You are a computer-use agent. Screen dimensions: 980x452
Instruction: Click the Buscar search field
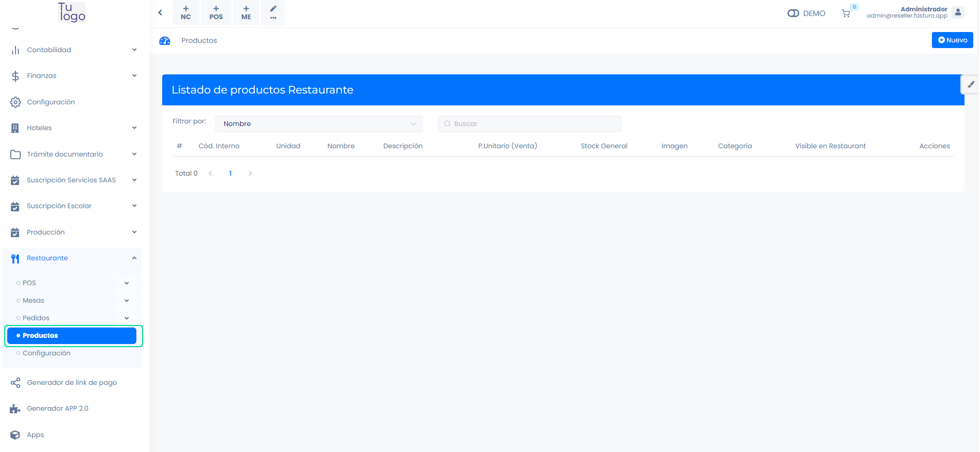click(530, 124)
